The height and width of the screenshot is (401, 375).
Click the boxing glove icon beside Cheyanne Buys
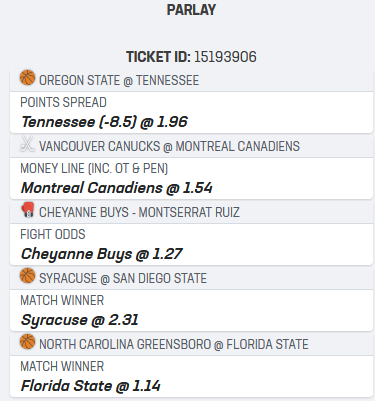tap(27, 210)
